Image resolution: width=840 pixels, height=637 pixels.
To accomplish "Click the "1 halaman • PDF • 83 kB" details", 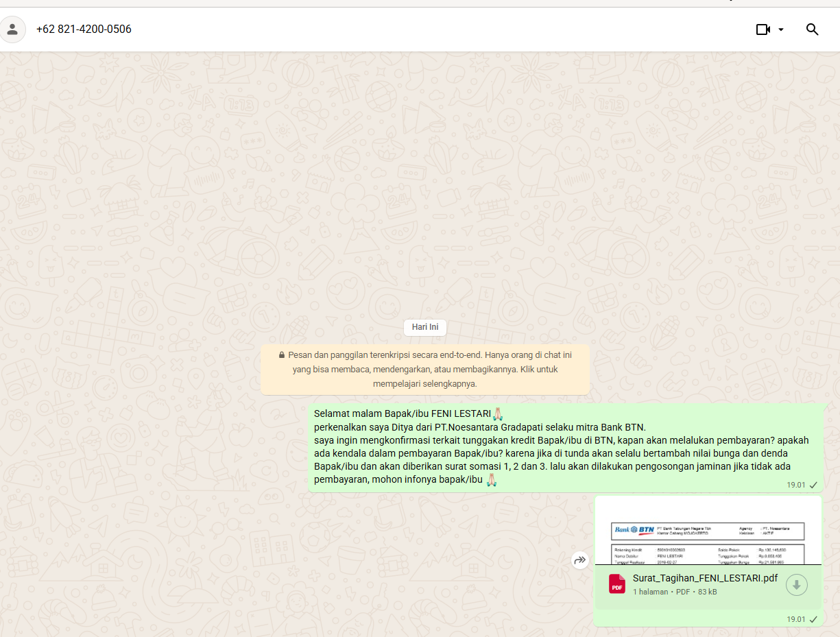I will click(675, 592).
